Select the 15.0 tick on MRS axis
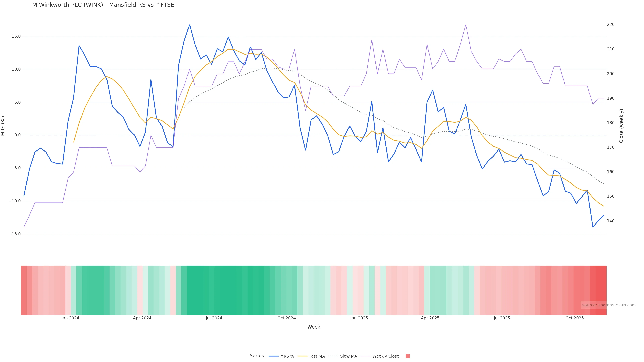The height and width of the screenshot is (362, 644). point(16,36)
